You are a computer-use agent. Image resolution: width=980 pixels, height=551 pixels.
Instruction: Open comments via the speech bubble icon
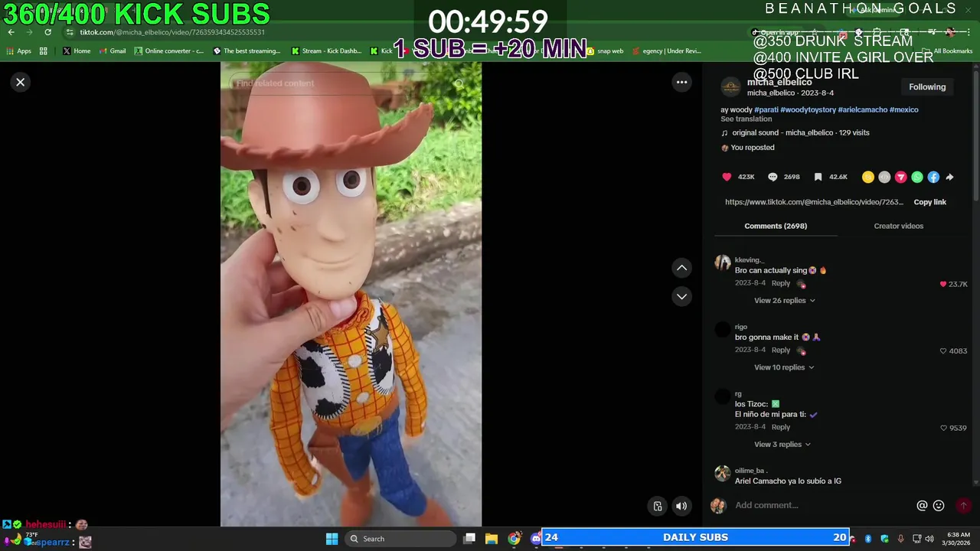tap(773, 177)
